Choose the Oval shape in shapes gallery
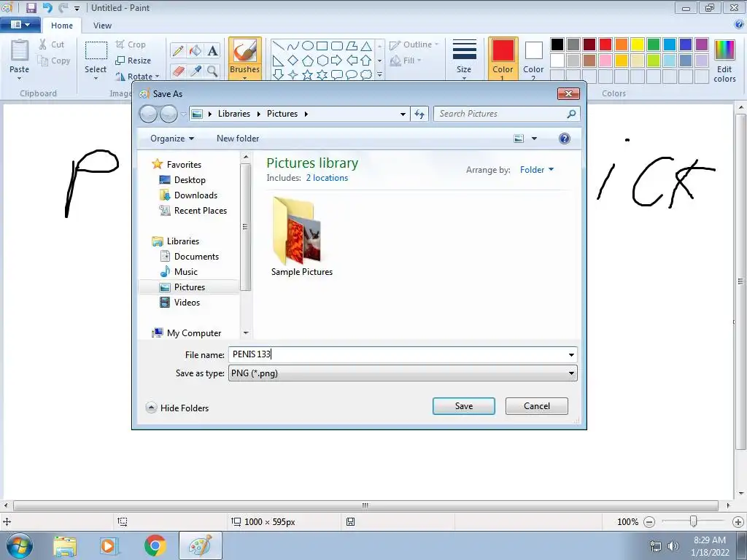Image resolution: width=747 pixels, height=560 pixels. pyautogui.click(x=308, y=46)
